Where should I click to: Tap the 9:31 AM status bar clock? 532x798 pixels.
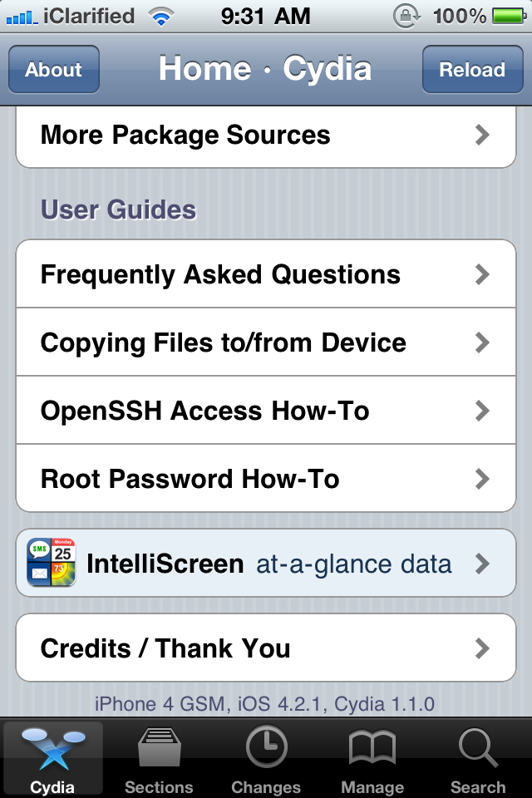pos(266,16)
